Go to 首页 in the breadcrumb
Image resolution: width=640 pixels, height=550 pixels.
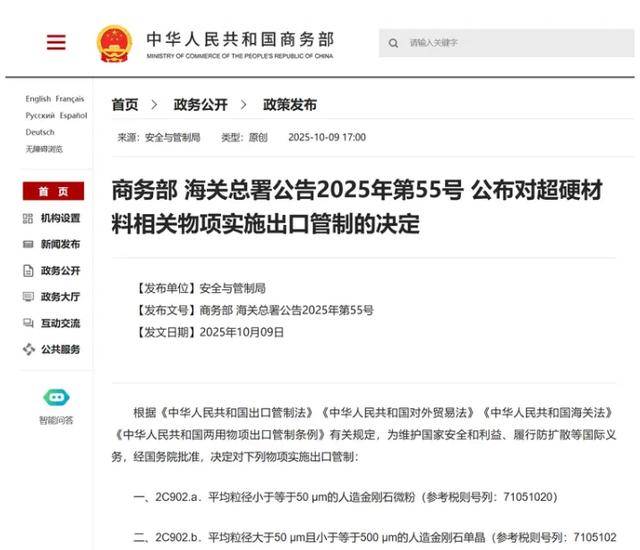point(125,104)
